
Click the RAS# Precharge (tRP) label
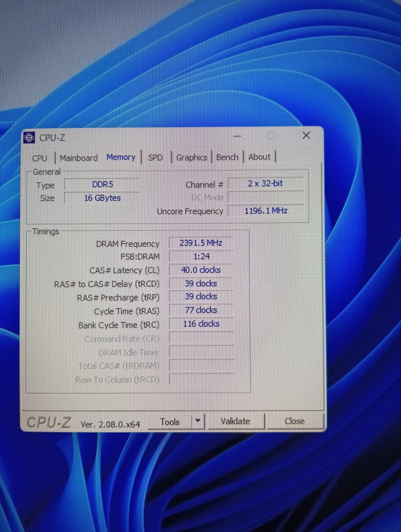click(118, 298)
